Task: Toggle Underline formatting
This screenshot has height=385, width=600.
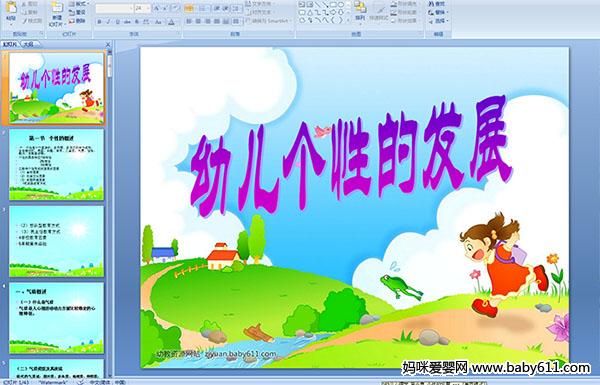Action: 117,22
